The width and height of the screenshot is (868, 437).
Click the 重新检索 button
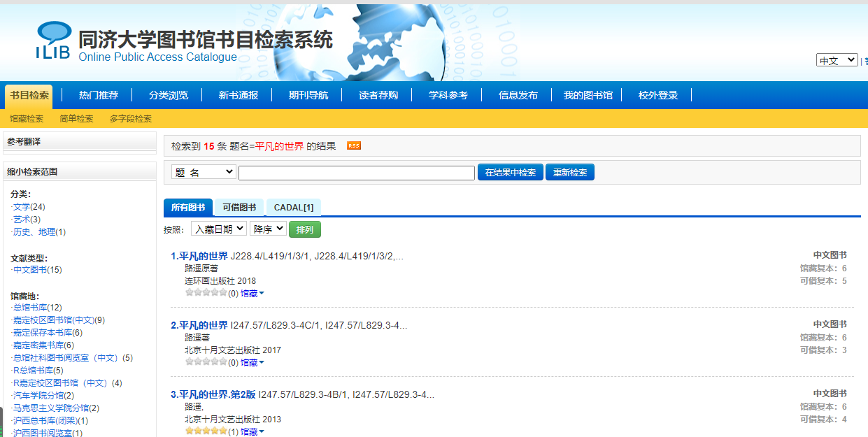[570, 173]
